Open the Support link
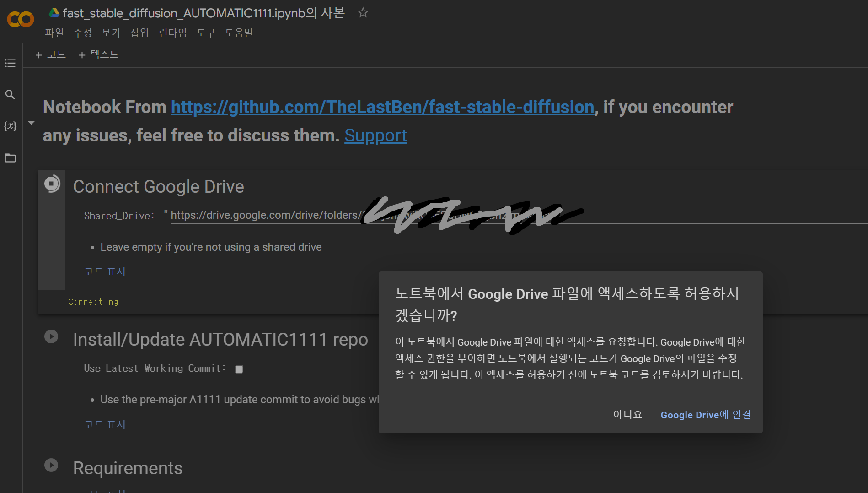Viewport: 868px width, 493px height. pos(375,135)
